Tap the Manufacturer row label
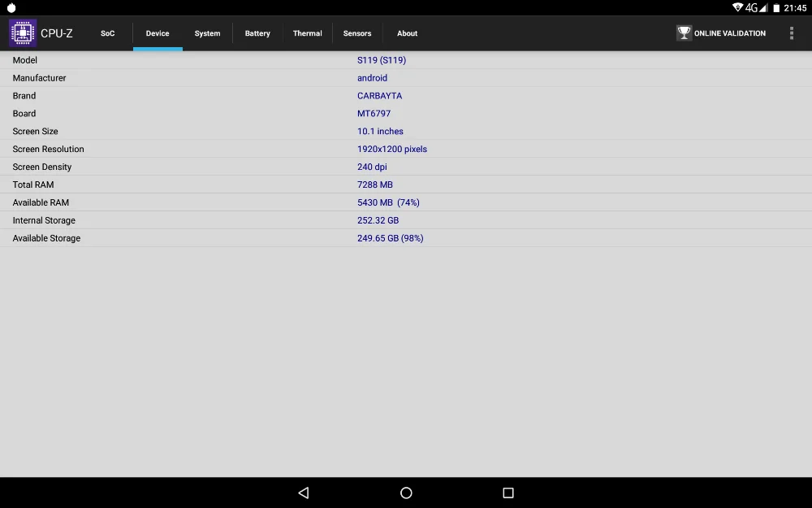This screenshot has height=508, width=812. click(39, 78)
